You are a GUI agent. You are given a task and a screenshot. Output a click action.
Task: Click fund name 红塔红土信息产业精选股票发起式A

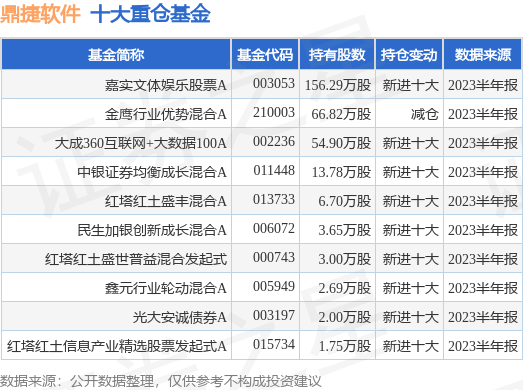click(117, 346)
